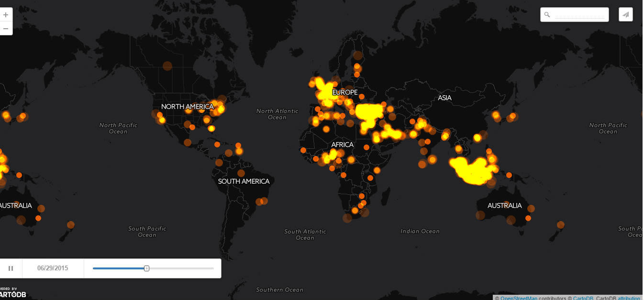Click the ASIA continent label
Viewport: 644px width, 300px height.
[444, 98]
